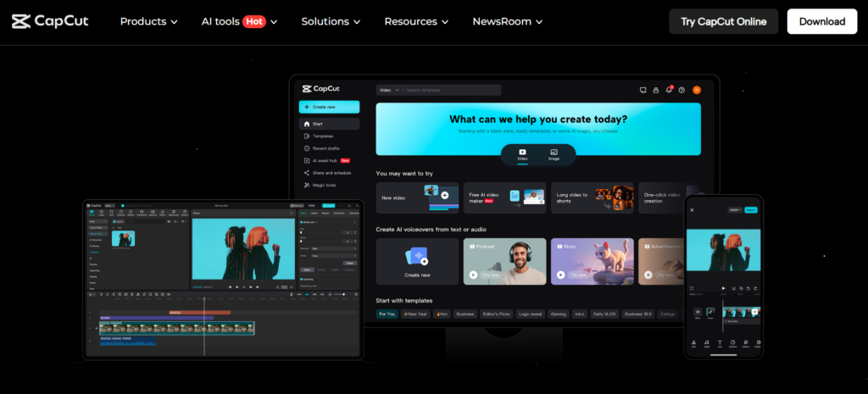Open the orange profile avatar
The height and width of the screenshot is (394, 868).
697,90
